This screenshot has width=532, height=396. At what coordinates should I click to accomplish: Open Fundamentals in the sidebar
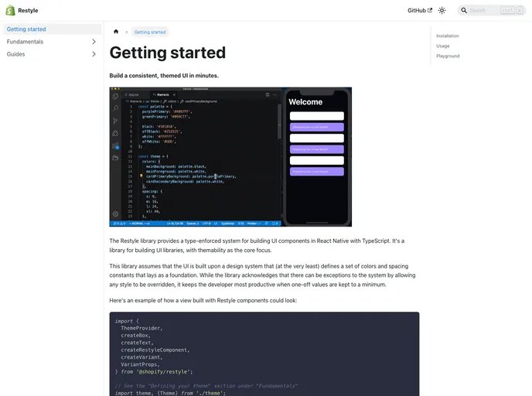pyautogui.click(x=25, y=42)
